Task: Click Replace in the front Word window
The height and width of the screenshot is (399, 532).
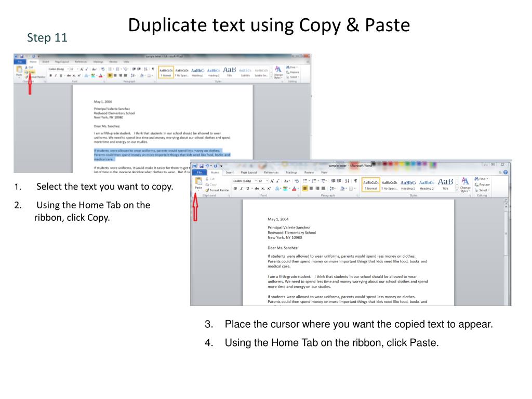Action: click(482, 184)
